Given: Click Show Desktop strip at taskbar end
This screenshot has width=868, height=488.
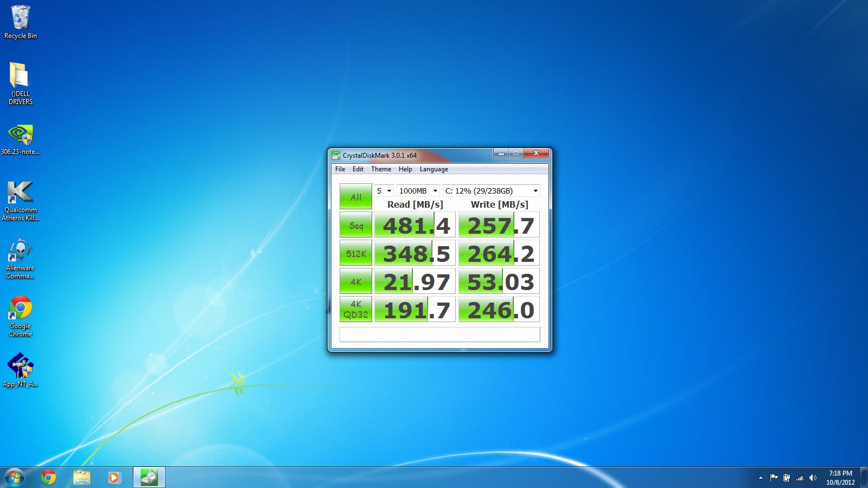Looking at the screenshot, I should pyautogui.click(x=864, y=478).
